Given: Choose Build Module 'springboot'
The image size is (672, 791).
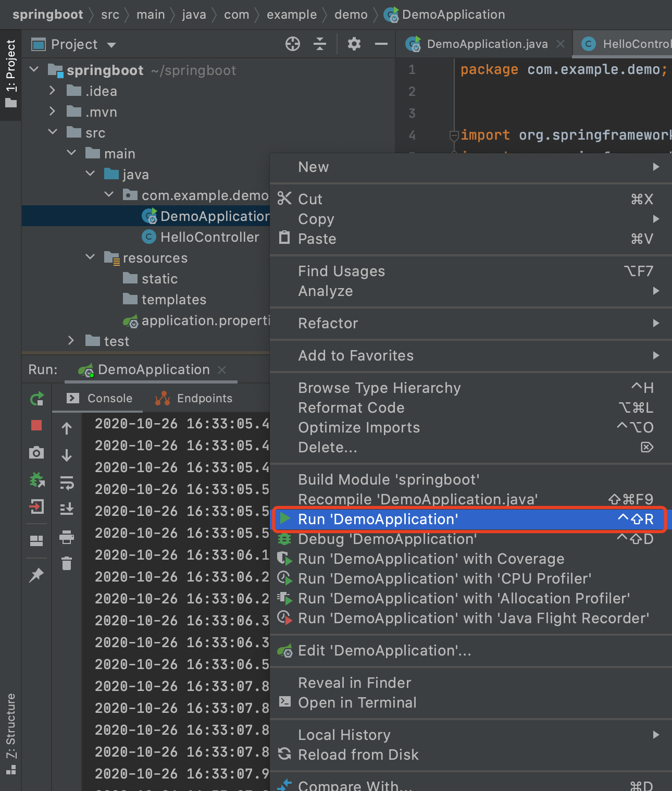Looking at the screenshot, I should tap(470, 479).
